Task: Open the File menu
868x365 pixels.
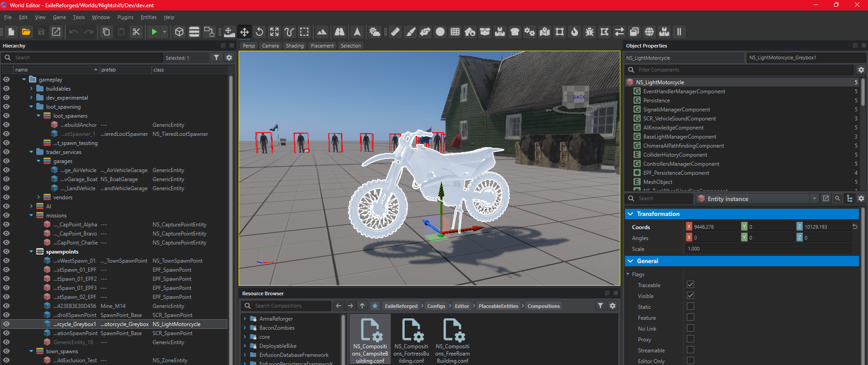Action: coord(8,17)
